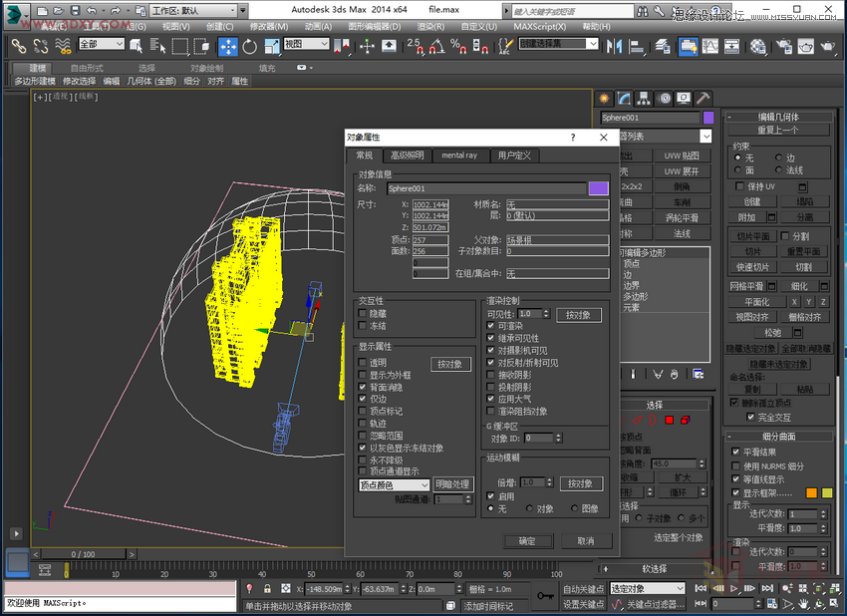Check the 隐藏 checkbox under 交互性
This screenshot has height=616, width=847.
click(x=362, y=313)
